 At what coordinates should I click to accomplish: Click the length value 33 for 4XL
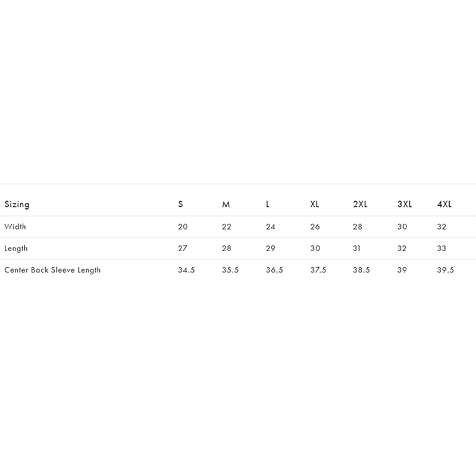tap(441, 248)
